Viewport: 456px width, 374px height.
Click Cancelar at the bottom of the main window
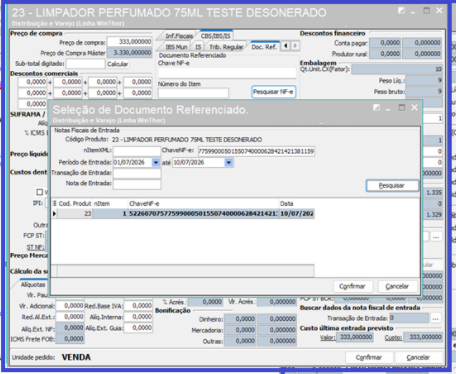418,357
